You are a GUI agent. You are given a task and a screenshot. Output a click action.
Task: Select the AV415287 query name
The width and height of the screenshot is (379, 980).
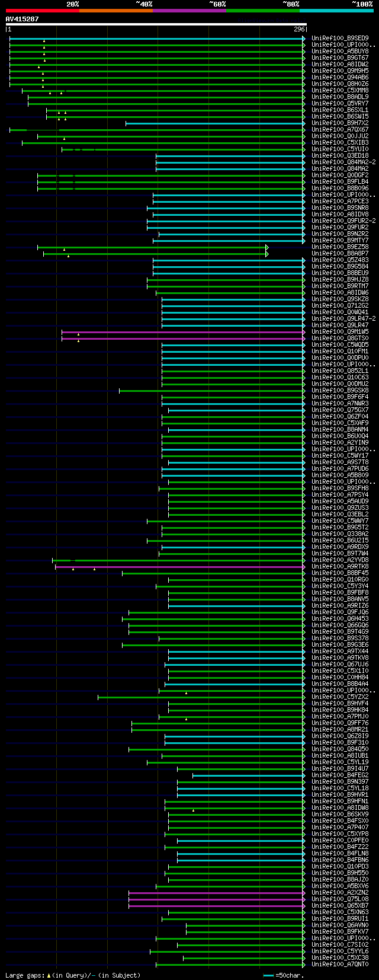[23, 19]
